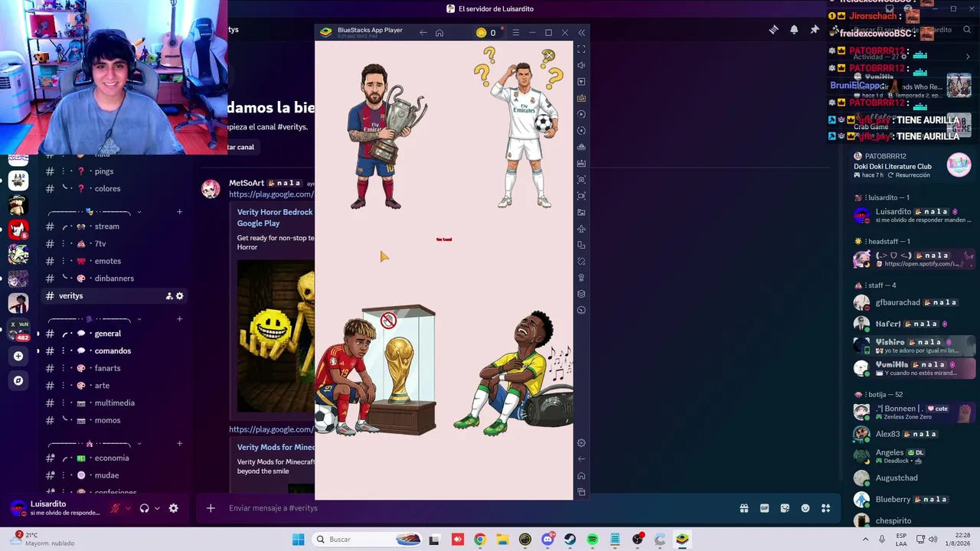The width and height of the screenshot is (980, 551).
Task: Open BlueStacks media folder
Action: coord(581,212)
